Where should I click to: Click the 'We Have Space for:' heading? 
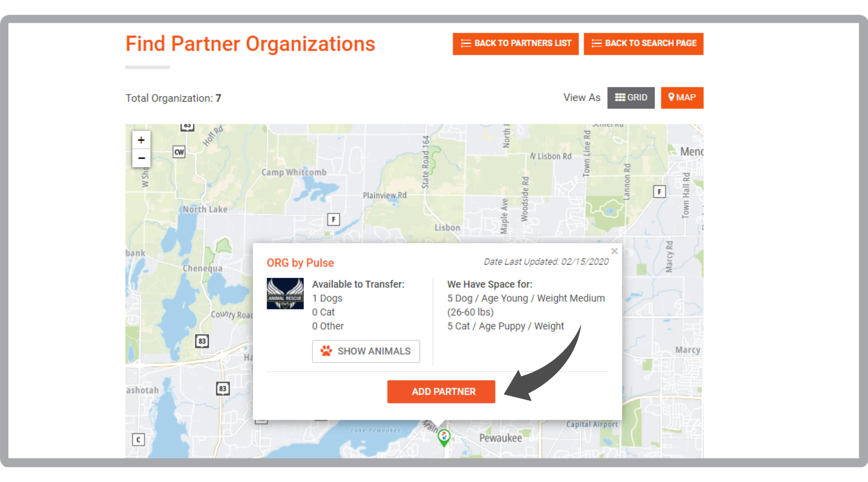coord(490,284)
